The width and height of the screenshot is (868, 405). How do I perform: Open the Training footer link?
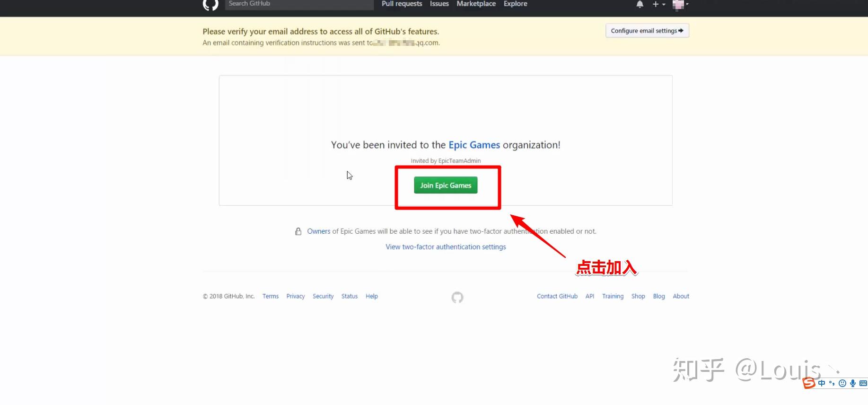(x=613, y=296)
